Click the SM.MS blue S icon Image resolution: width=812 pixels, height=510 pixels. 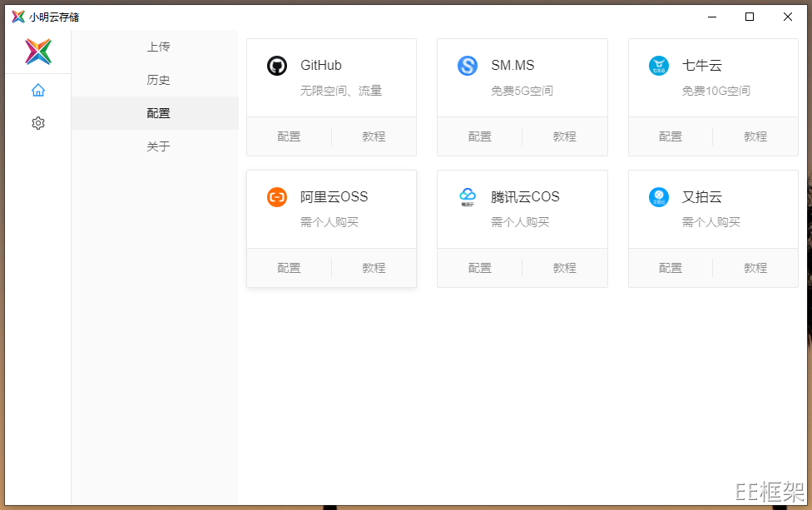(468, 66)
